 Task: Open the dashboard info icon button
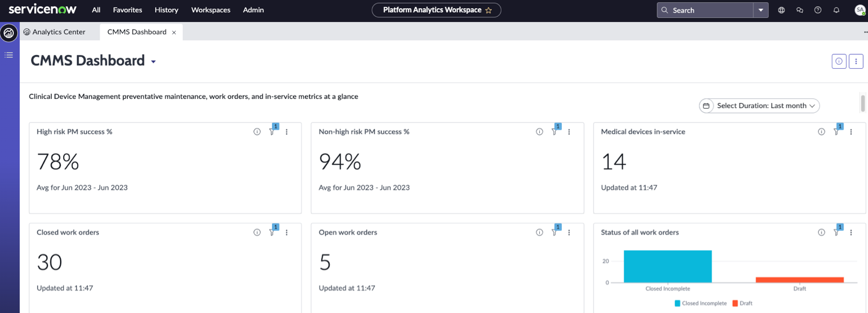tap(839, 61)
